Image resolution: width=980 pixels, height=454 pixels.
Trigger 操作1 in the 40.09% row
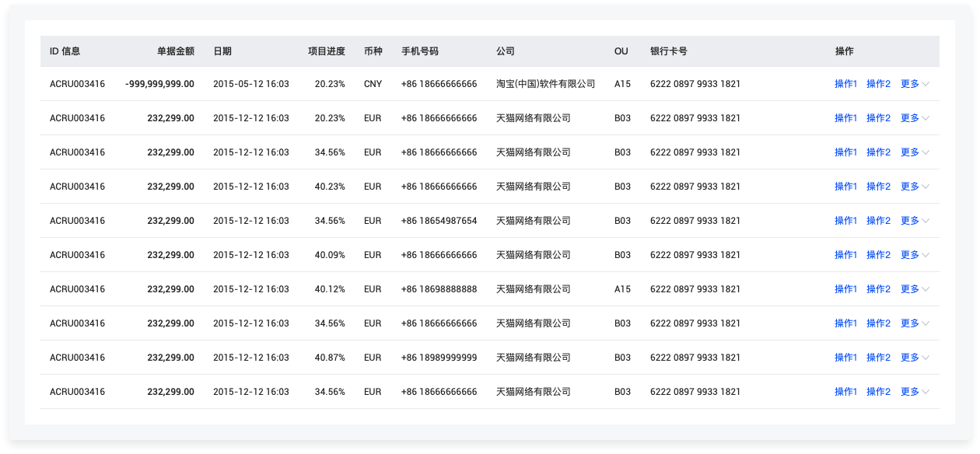(x=845, y=255)
